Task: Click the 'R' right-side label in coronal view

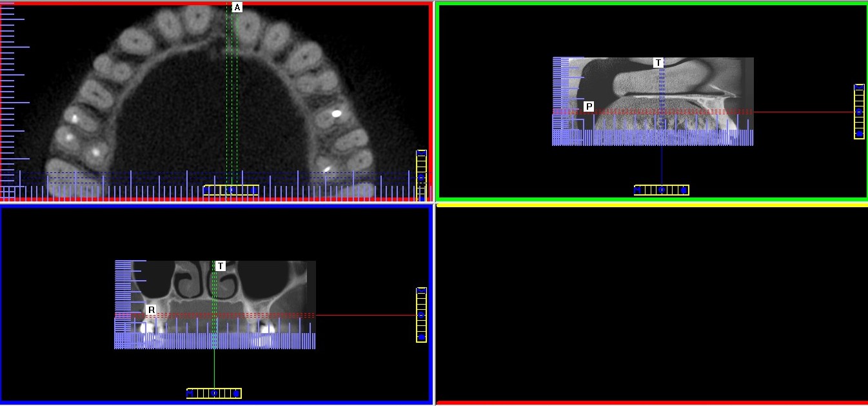Action: [x=151, y=310]
